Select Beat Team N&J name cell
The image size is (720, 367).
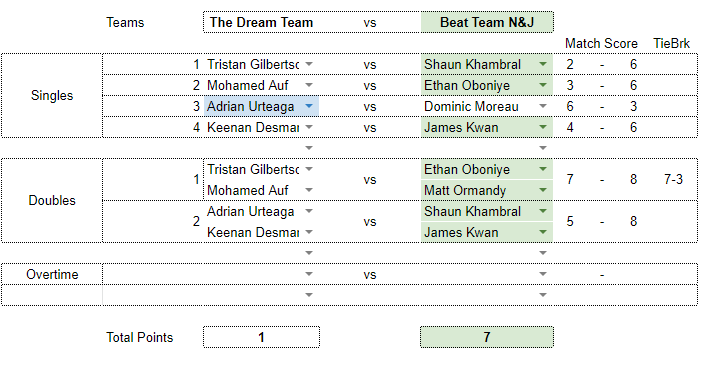coord(487,23)
